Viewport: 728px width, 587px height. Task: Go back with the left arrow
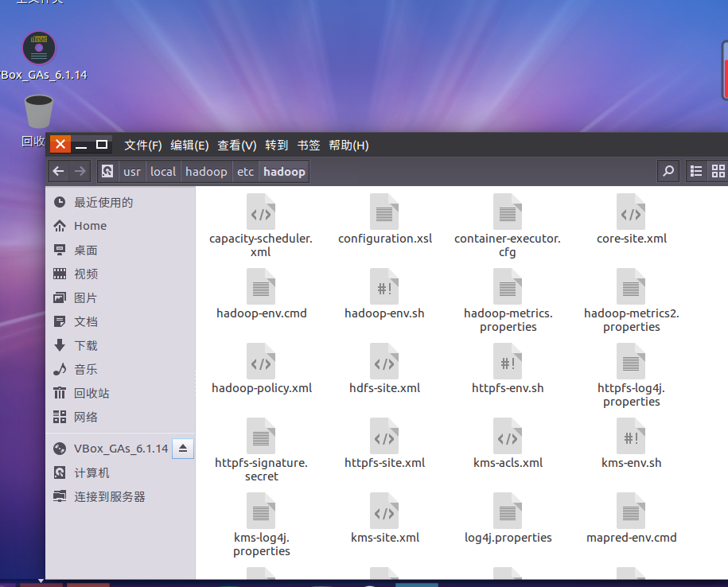click(x=59, y=171)
